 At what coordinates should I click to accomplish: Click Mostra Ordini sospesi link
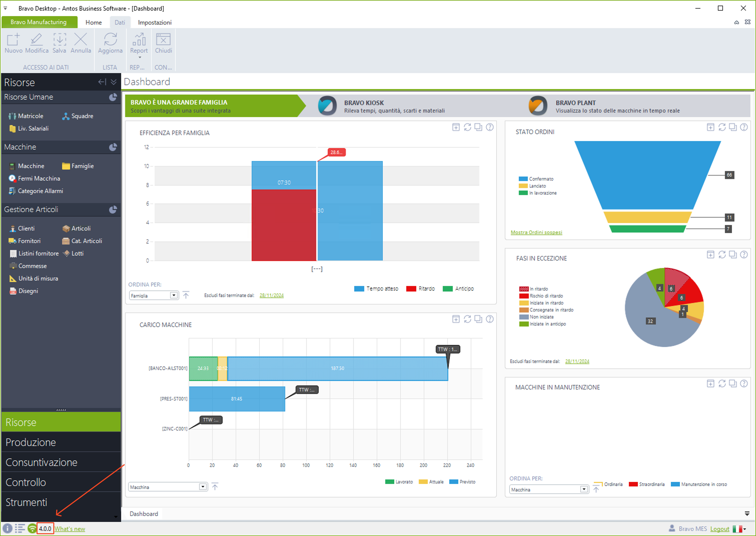pos(536,232)
